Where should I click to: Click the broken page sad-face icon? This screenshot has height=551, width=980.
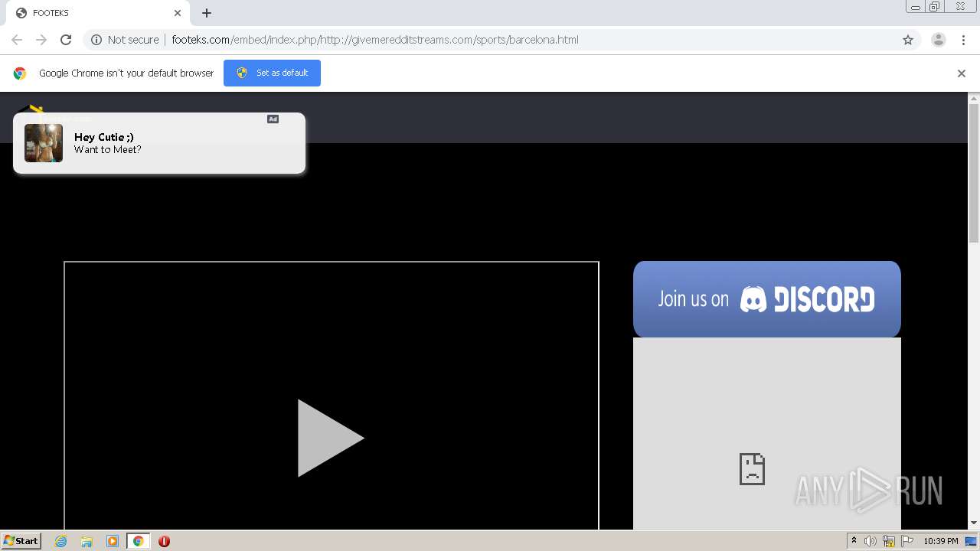point(752,468)
